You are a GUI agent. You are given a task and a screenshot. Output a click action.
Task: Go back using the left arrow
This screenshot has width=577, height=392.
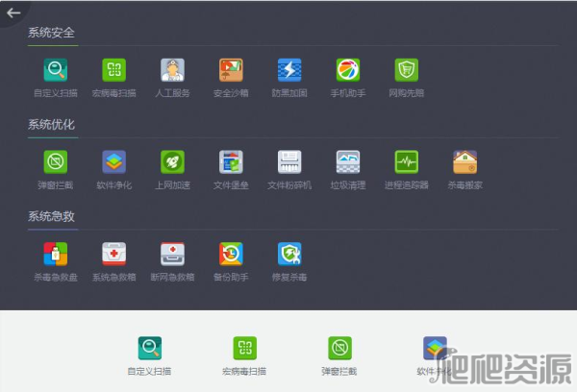(x=13, y=13)
